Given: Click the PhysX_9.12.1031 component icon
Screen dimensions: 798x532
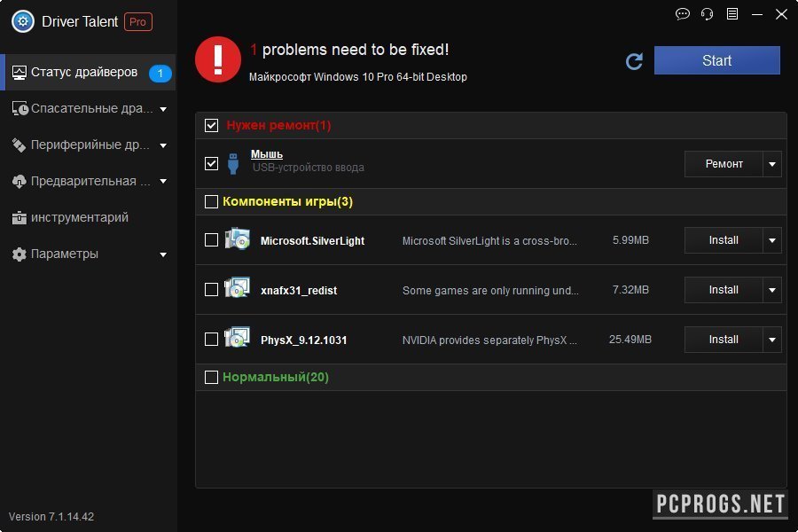Looking at the screenshot, I should click(238, 339).
